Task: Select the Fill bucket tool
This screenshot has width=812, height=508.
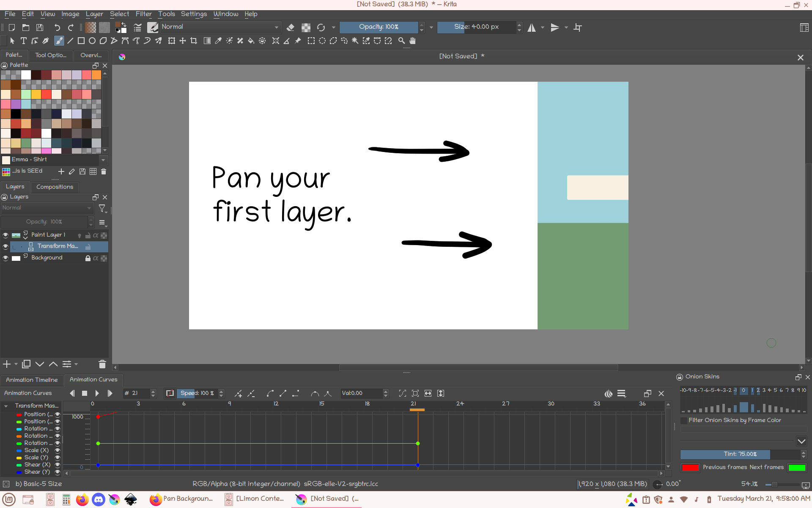Action: (251, 41)
